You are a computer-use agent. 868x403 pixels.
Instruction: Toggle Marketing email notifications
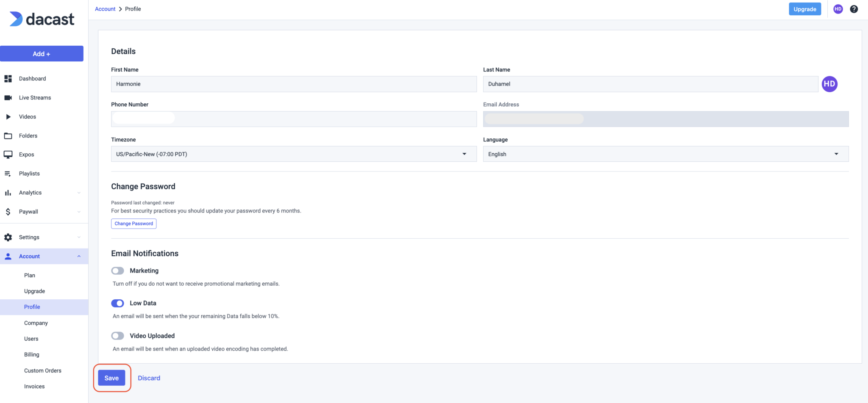(x=117, y=271)
